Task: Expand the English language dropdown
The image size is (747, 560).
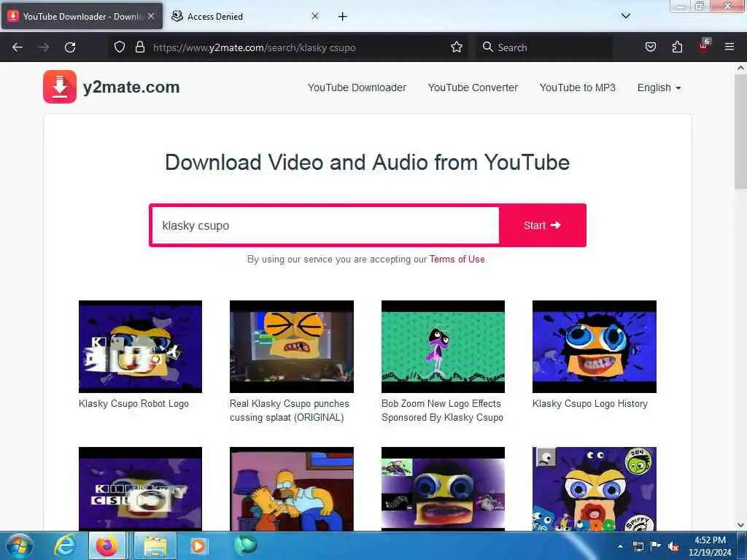Action: 659,87
